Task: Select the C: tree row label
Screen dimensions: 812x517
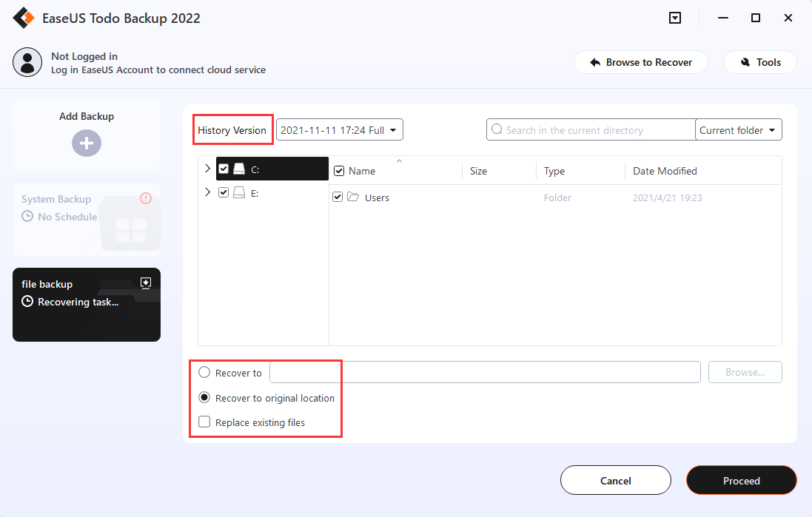Action: (x=255, y=169)
